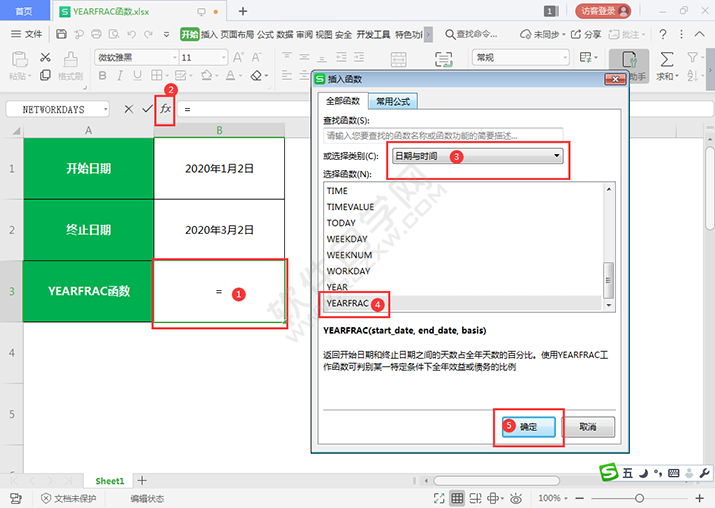The height and width of the screenshot is (508, 715).
Task: Add a new sheet with plus button
Action: coord(142,481)
